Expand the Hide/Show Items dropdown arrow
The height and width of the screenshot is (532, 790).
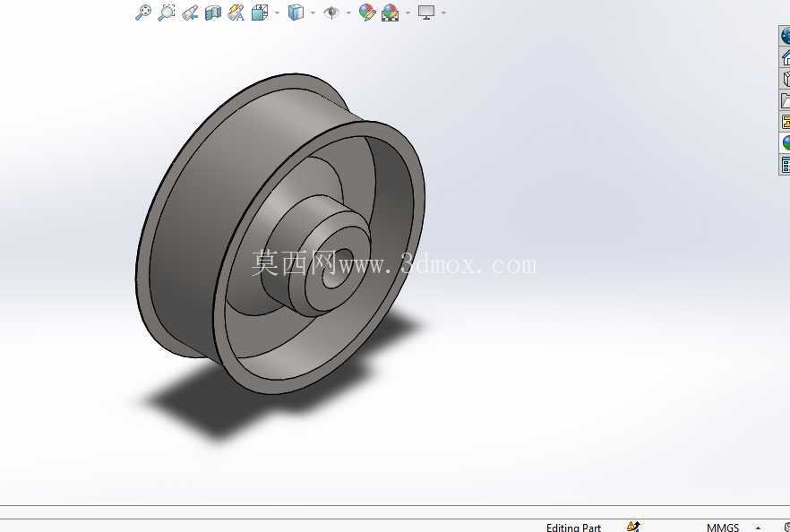[348, 13]
